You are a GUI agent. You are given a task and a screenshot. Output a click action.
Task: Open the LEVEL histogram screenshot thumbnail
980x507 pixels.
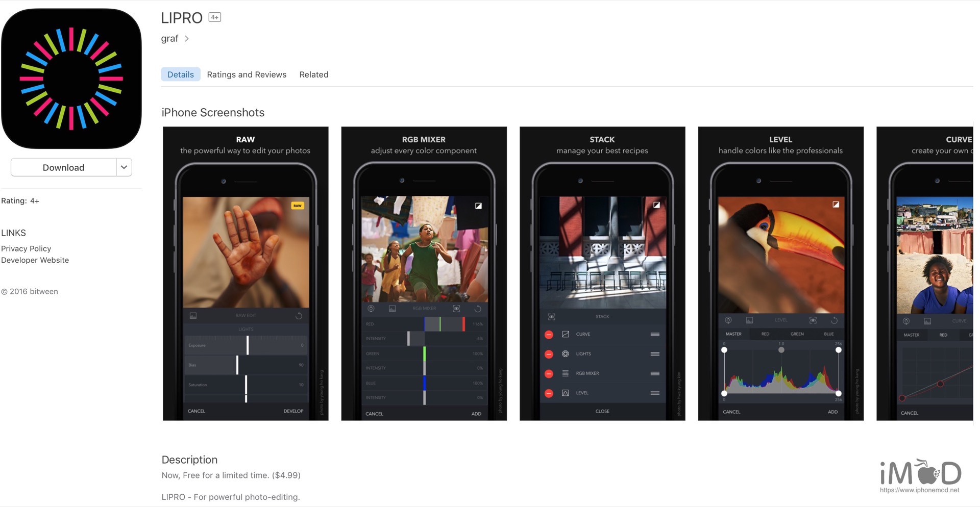pos(780,273)
